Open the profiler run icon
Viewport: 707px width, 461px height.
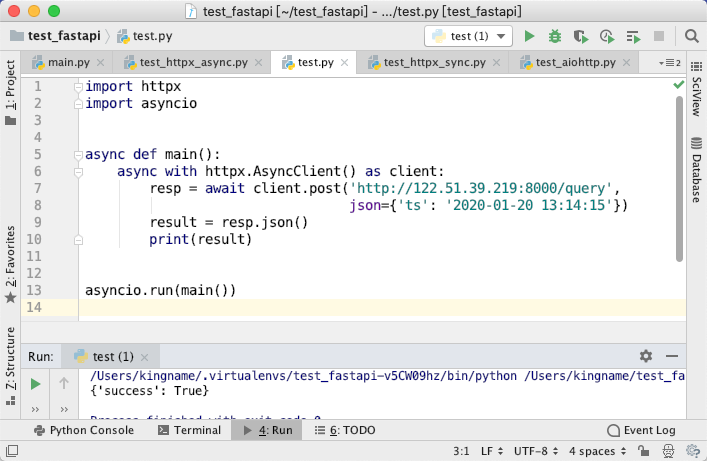point(607,36)
